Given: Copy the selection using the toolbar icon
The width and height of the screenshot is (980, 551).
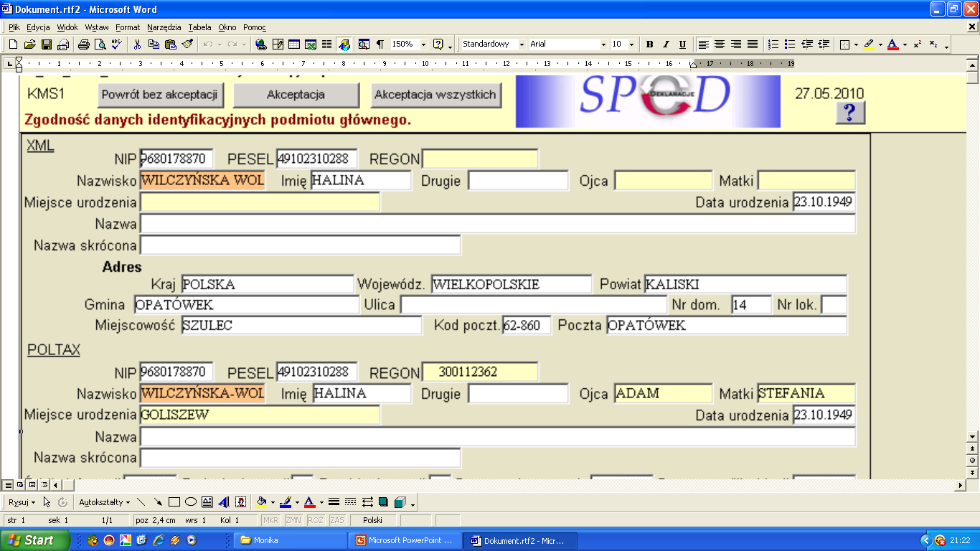Looking at the screenshot, I should point(154,44).
